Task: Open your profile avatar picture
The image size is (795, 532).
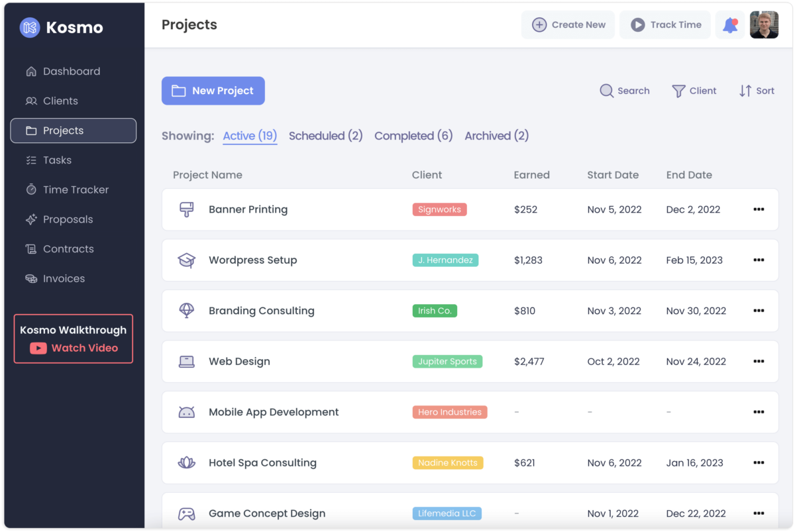Action: 764,25
